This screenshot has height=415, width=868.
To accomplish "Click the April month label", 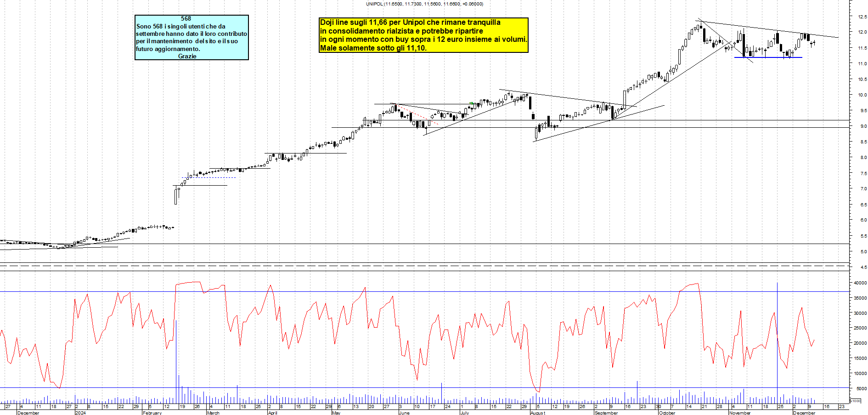I will 272,413.
